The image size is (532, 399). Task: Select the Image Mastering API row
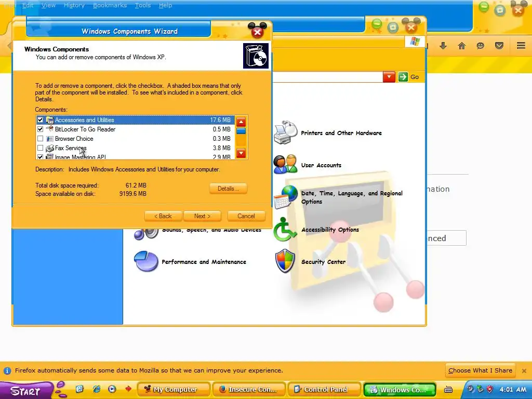pyautogui.click(x=136, y=157)
